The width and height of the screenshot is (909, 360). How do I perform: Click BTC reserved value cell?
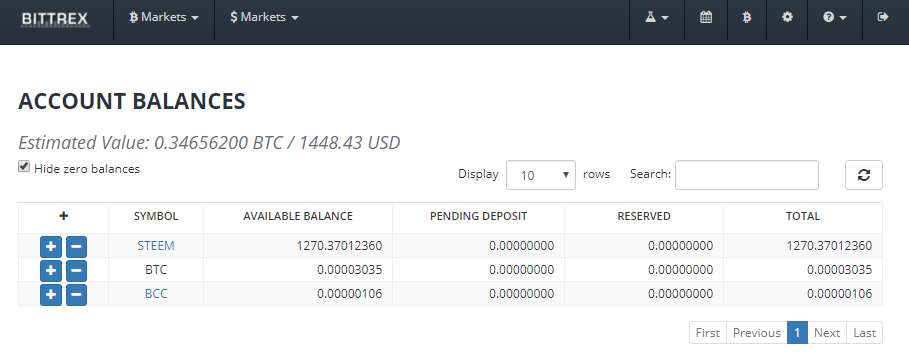(643, 270)
